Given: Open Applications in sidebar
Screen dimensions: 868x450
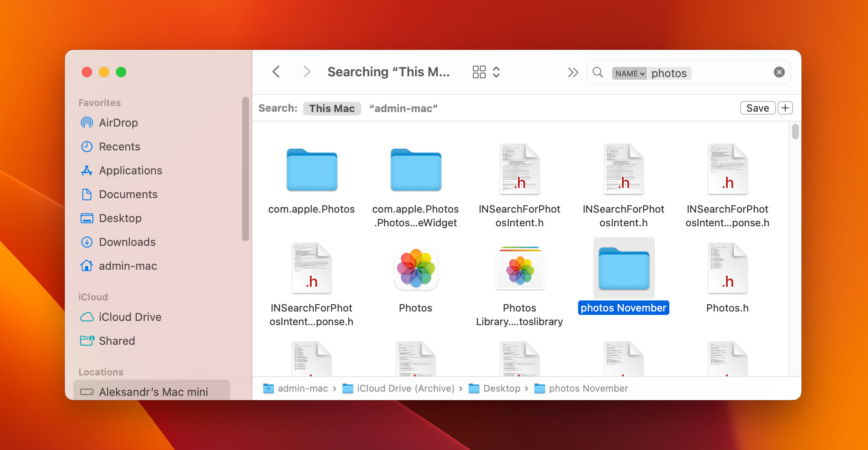Looking at the screenshot, I should tap(130, 170).
